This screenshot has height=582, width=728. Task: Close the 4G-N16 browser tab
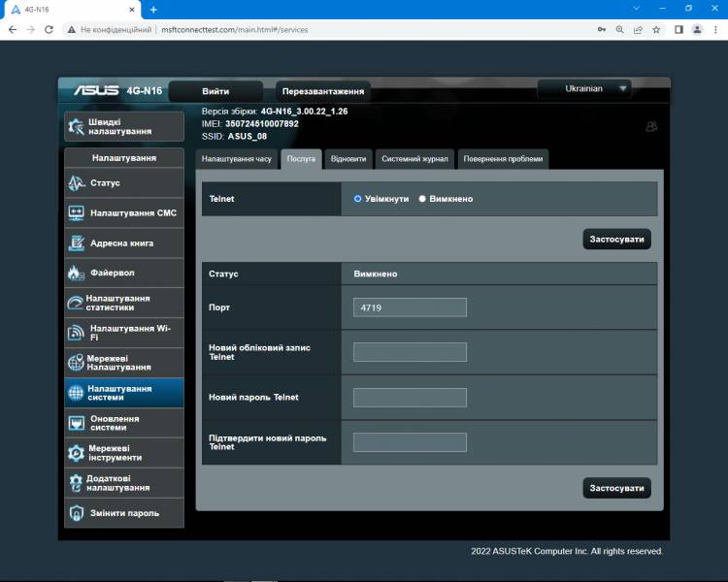[132, 10]
